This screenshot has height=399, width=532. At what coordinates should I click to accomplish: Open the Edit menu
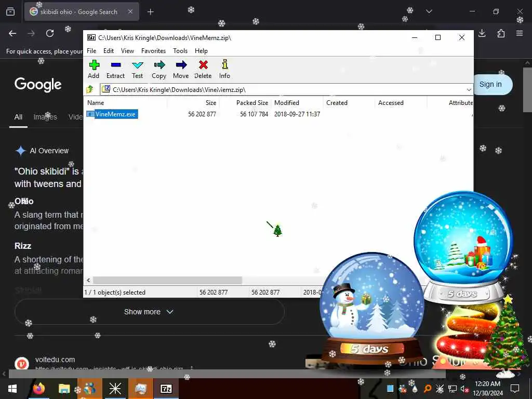coord(108,51)
